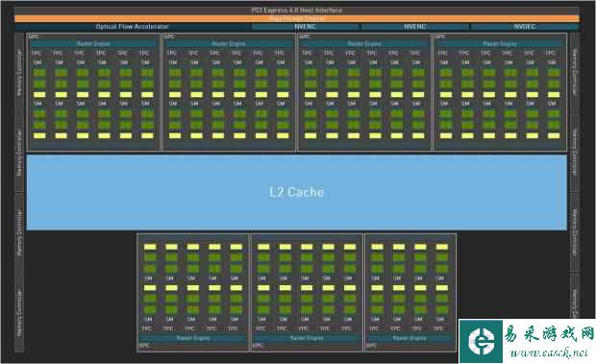Click Raster Engine in the third top GPC

(364, 43)
